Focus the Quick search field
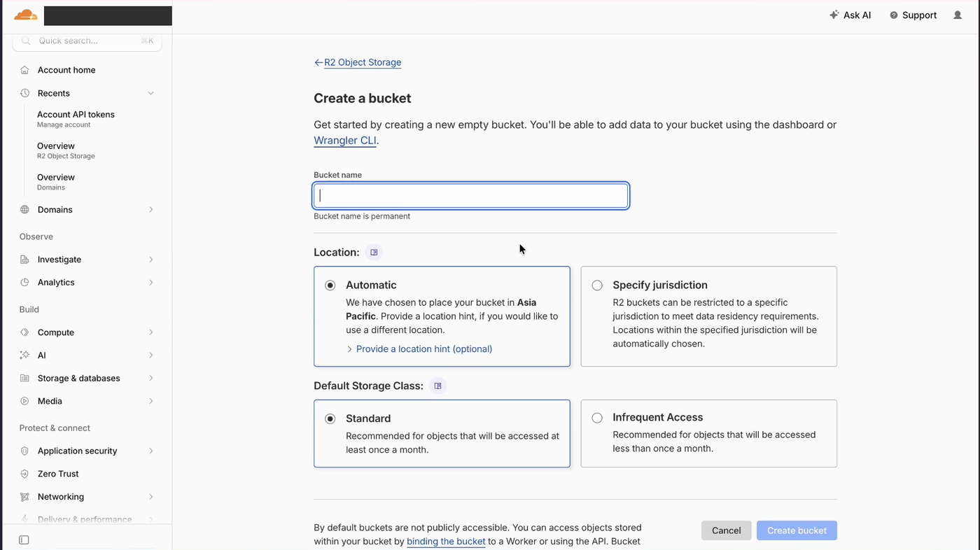Image resolution: width=980 pixels, height=550 pixels. (87, 41)
